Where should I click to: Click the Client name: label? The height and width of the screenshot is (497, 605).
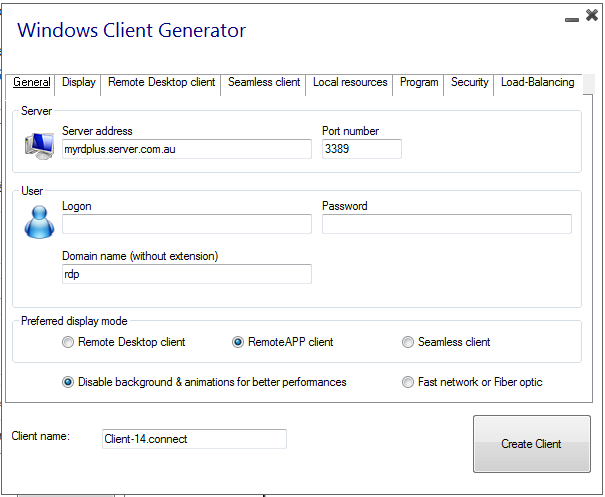(41, 436)
